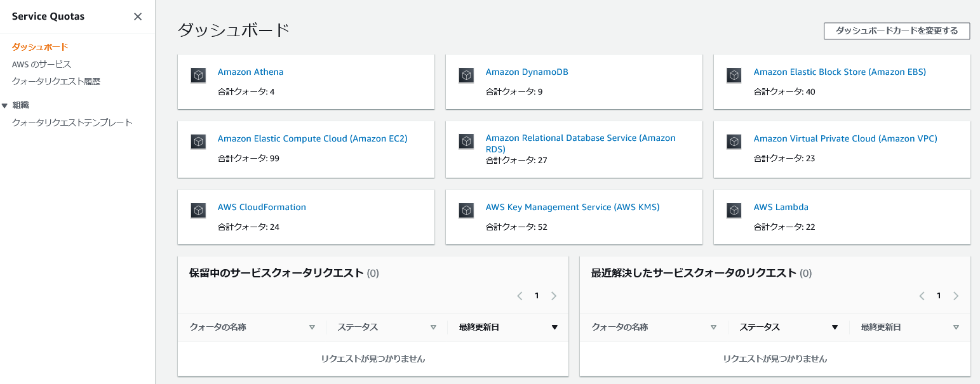Click the Amazon EBS service cube icon
Screen dimensions: 980x384
[x=734, y=76]
